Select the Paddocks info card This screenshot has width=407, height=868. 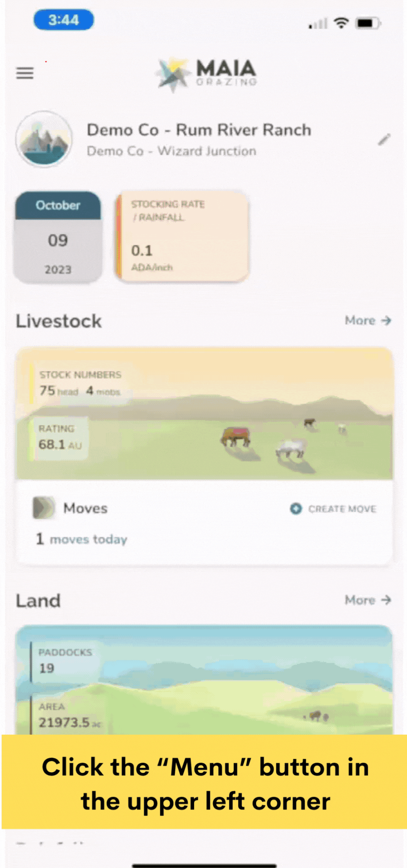66,661
